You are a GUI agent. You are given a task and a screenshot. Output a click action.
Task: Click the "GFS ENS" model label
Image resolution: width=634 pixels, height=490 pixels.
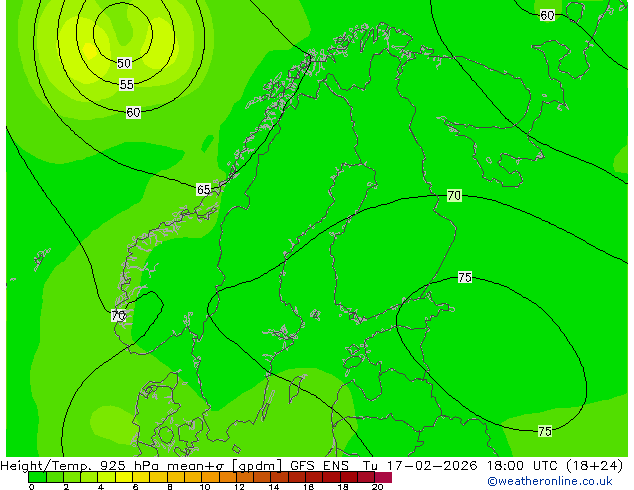(319, 466)
